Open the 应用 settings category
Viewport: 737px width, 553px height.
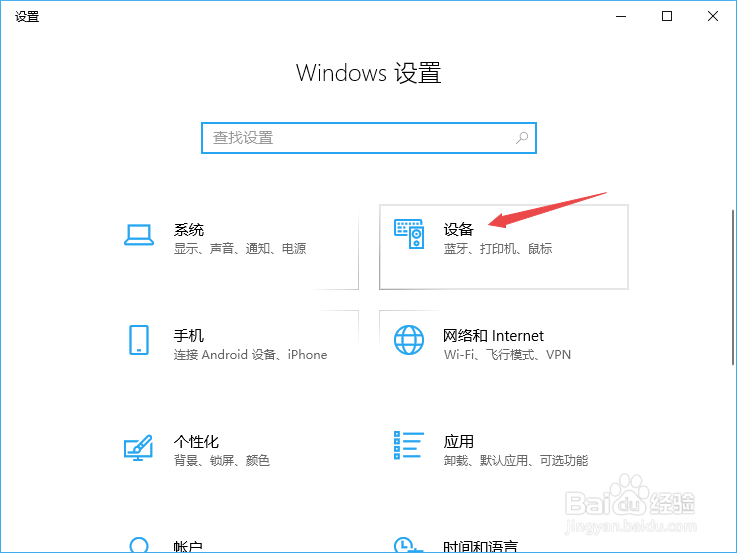504,459
